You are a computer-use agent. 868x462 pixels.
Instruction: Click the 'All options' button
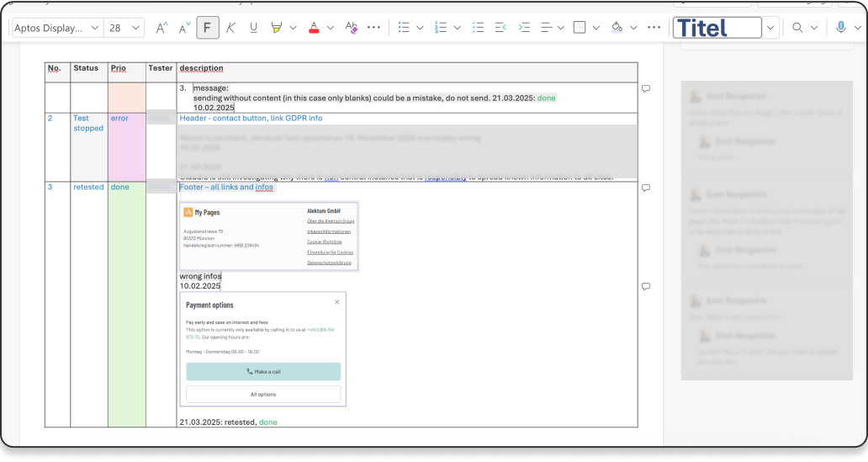tap(263, 394)
